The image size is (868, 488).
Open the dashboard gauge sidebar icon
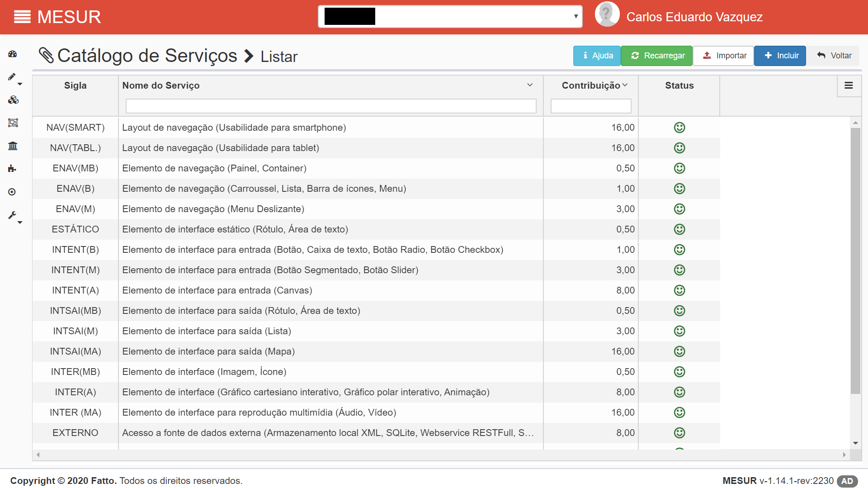click(13, 54)
